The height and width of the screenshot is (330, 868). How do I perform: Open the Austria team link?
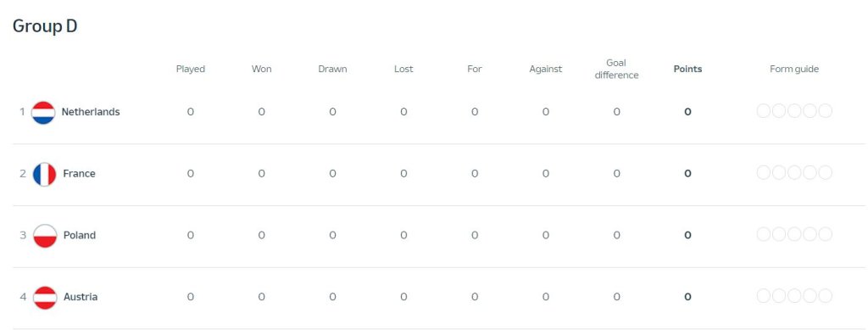(81, 297)
